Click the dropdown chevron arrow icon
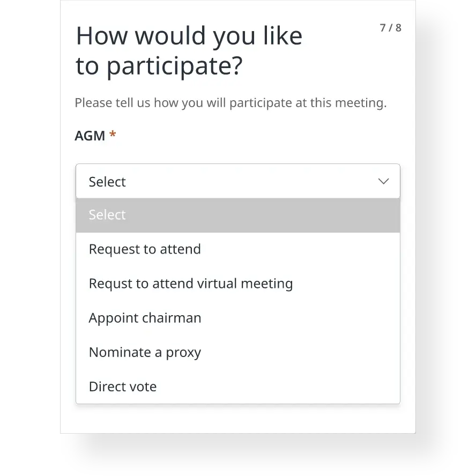476x476 pixels. click(383, 181)
